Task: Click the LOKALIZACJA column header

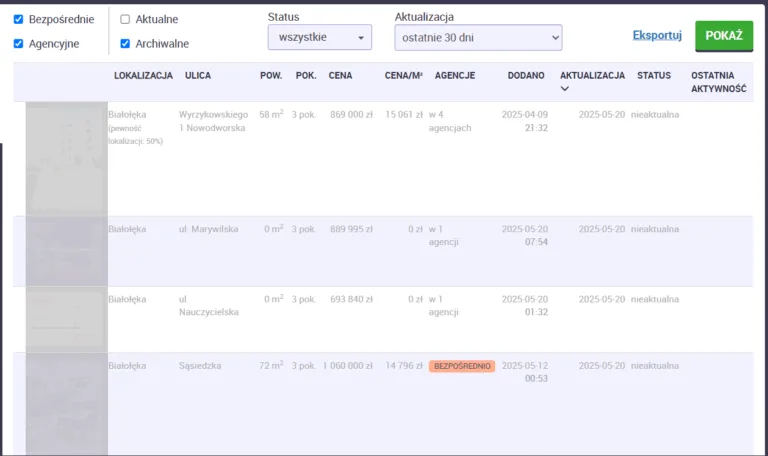Action: point(143,75)
